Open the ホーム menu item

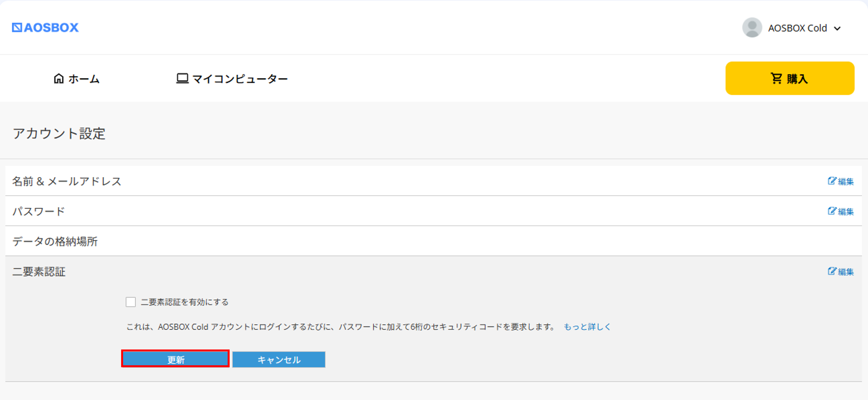84,79
